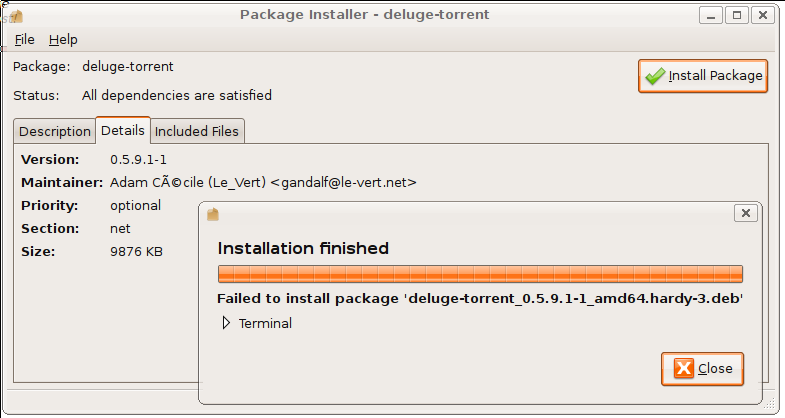Click the Package Installer window icon in the title bar
This screenshot has height=418, width=785.
pos(16,17)
